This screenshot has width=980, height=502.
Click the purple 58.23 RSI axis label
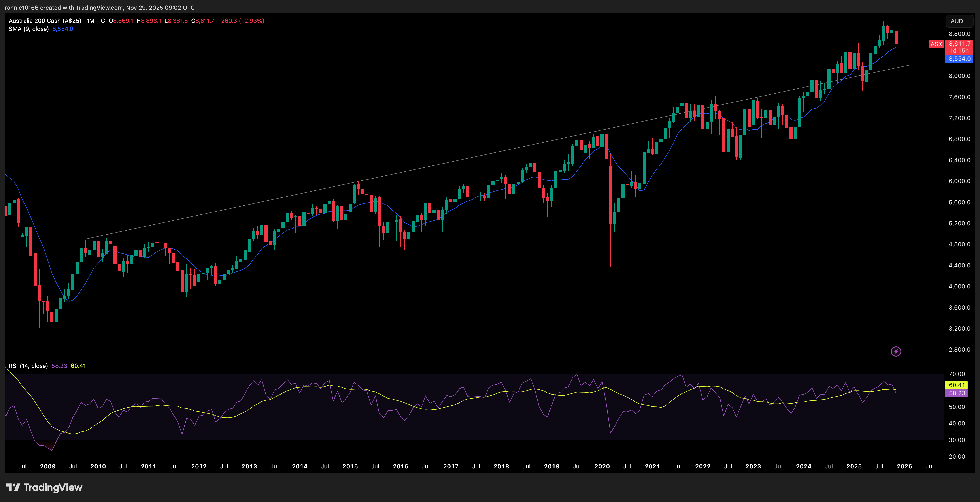956,393
